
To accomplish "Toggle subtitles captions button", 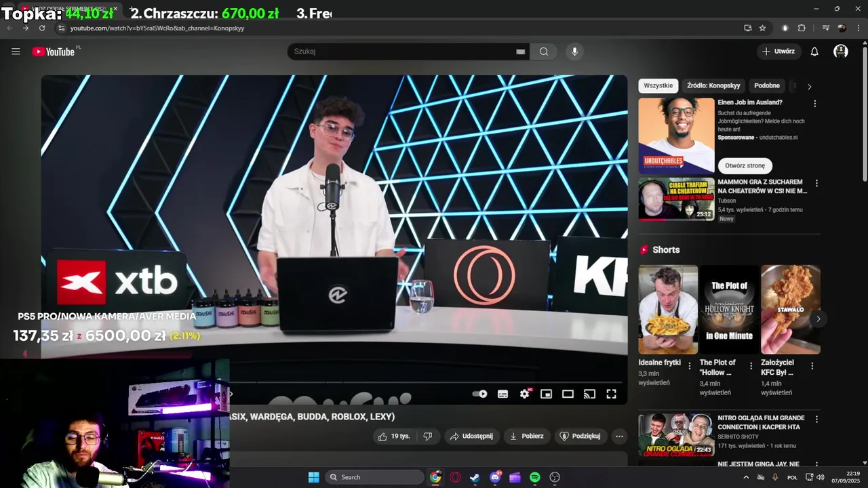I will tap(502, 394).
